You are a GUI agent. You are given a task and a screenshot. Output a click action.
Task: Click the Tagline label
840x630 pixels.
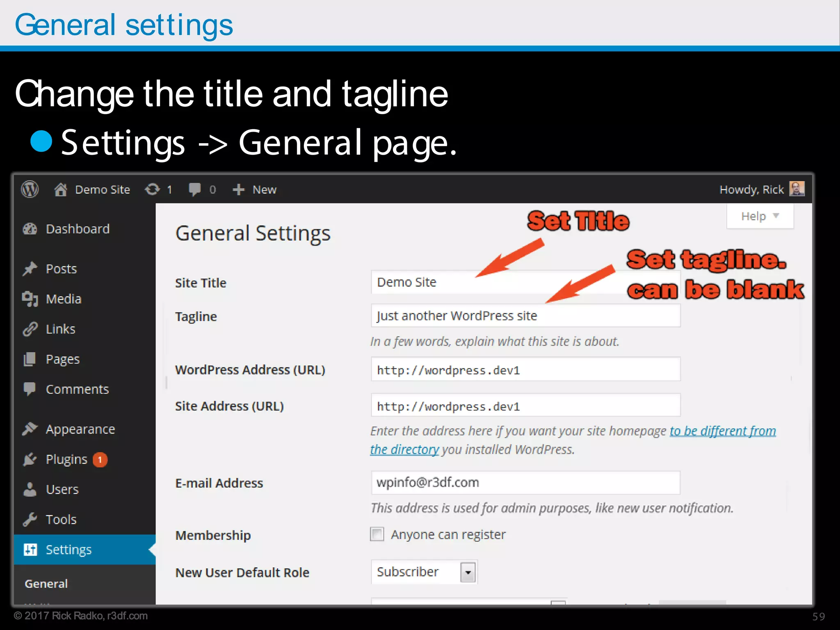(196, 317)
